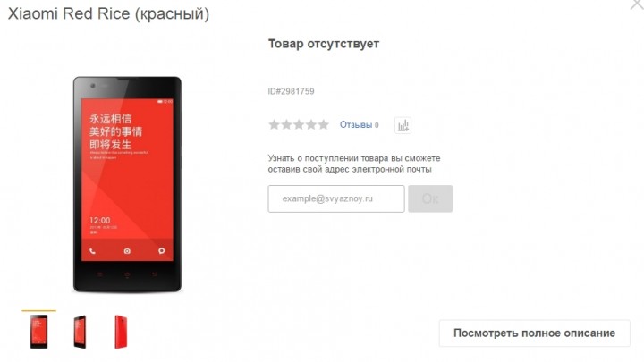This screenshot has height=362, width=644.
Task: Click the large Xiaomi phone image
Action: tap(127, 184)
